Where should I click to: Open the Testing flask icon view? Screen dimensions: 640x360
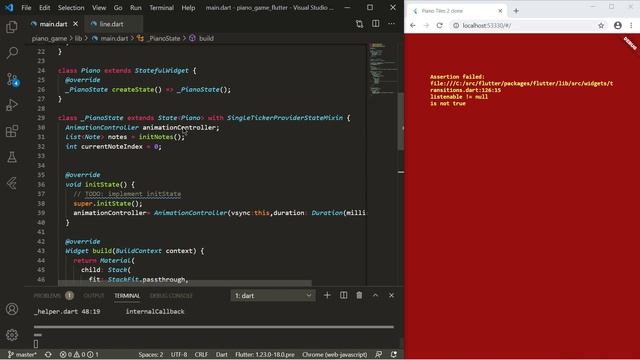pos(12,157)
